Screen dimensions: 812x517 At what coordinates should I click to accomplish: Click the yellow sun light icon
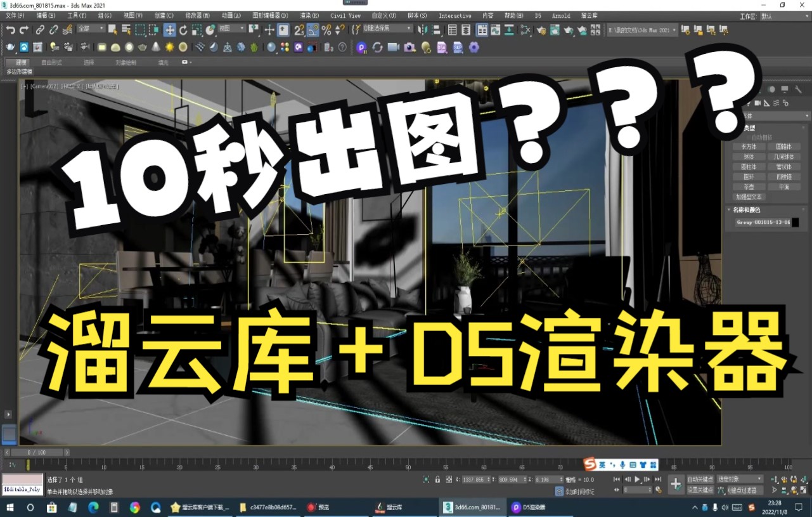[x=169, y=47]
